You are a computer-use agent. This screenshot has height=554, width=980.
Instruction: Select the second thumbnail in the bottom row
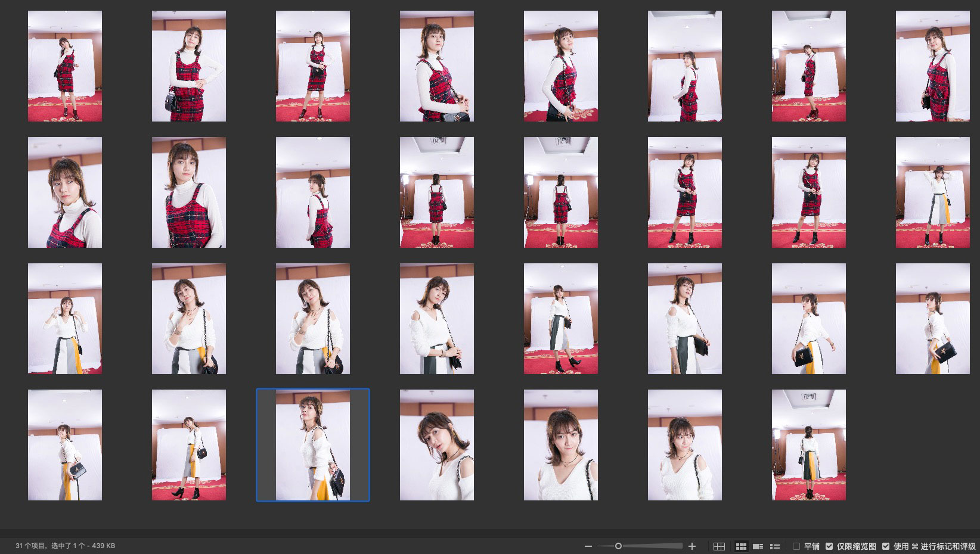coord(189,445)
